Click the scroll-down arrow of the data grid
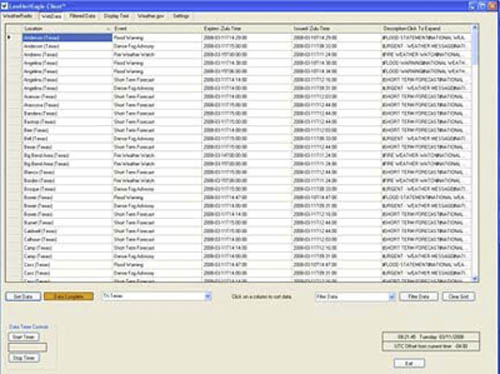500x374 pixels. [475, 278]
